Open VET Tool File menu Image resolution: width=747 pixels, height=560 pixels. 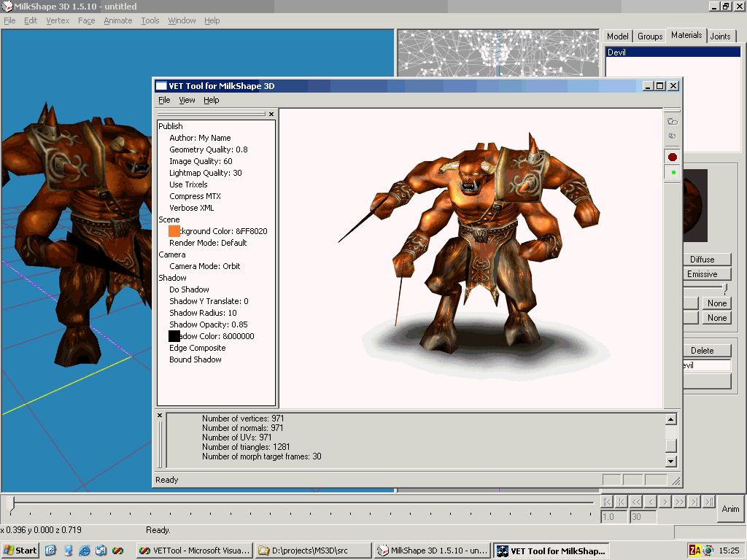(164, 100)
